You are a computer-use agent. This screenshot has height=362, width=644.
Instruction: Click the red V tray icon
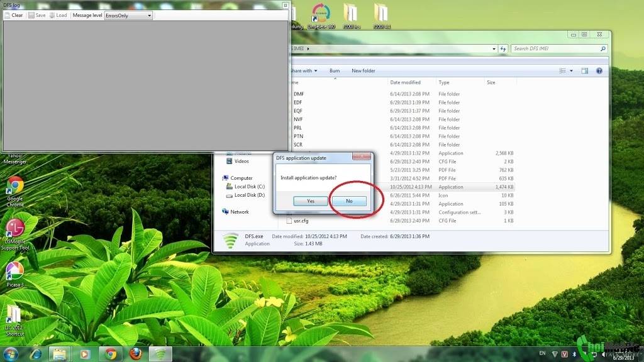564,354
